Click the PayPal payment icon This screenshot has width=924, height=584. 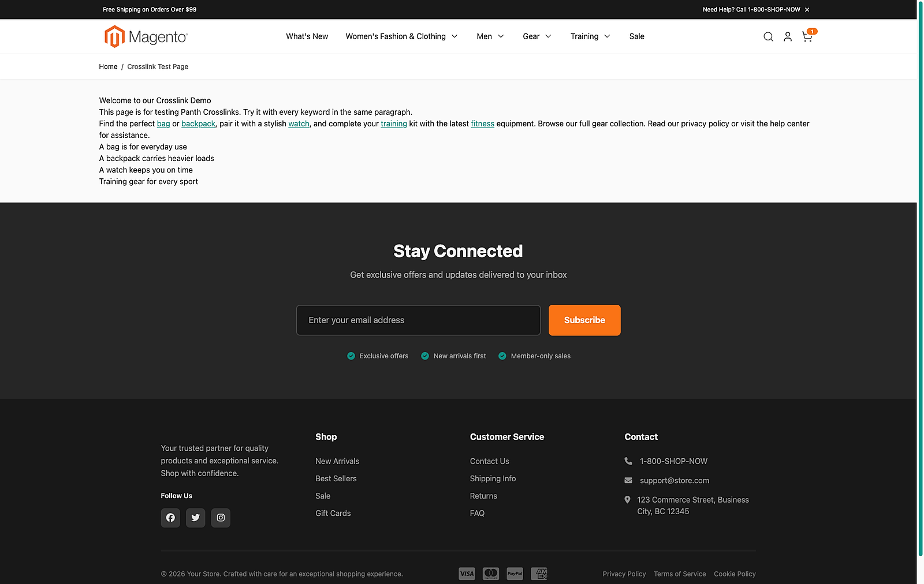[x=515, y=573]
